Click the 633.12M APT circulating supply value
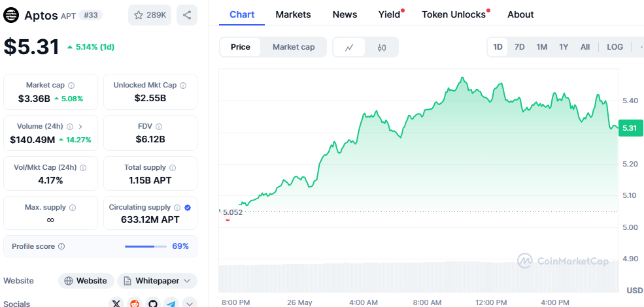 [x=150, y=219]
